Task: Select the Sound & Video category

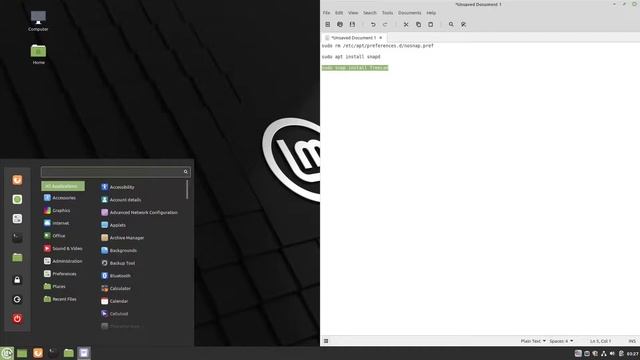Action: (63, 249)
